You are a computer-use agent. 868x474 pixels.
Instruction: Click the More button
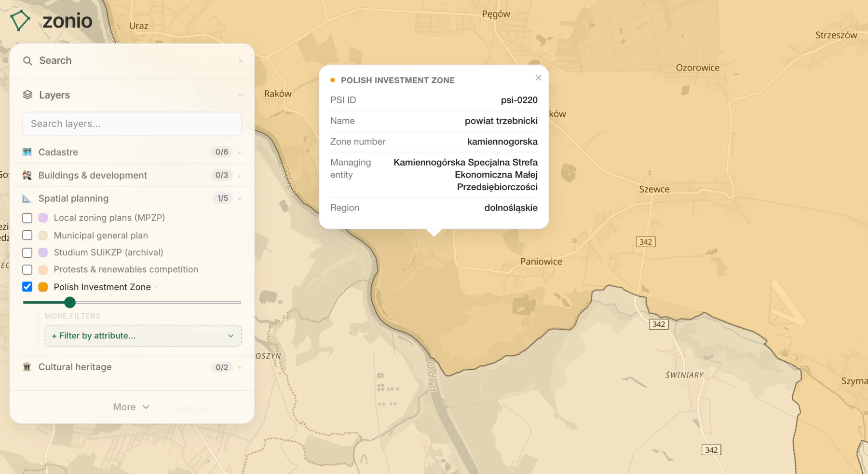coord(131,407)
